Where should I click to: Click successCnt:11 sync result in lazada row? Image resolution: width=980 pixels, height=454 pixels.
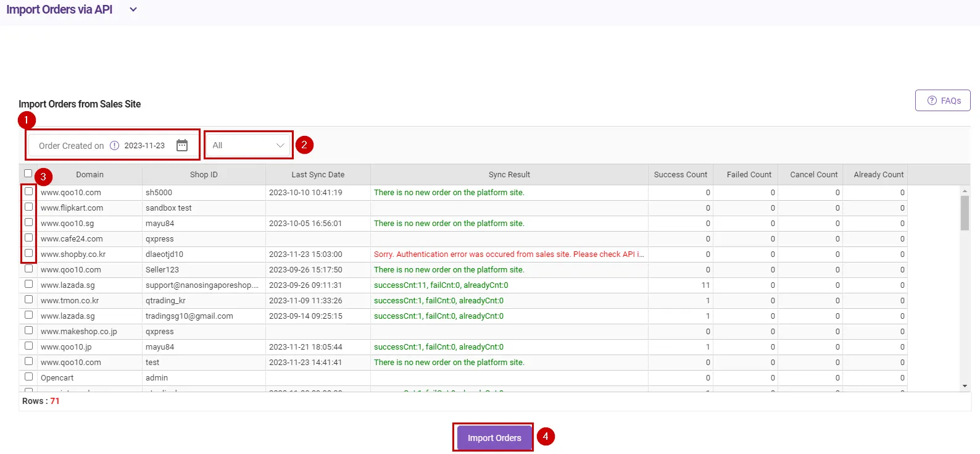(441, 285)
